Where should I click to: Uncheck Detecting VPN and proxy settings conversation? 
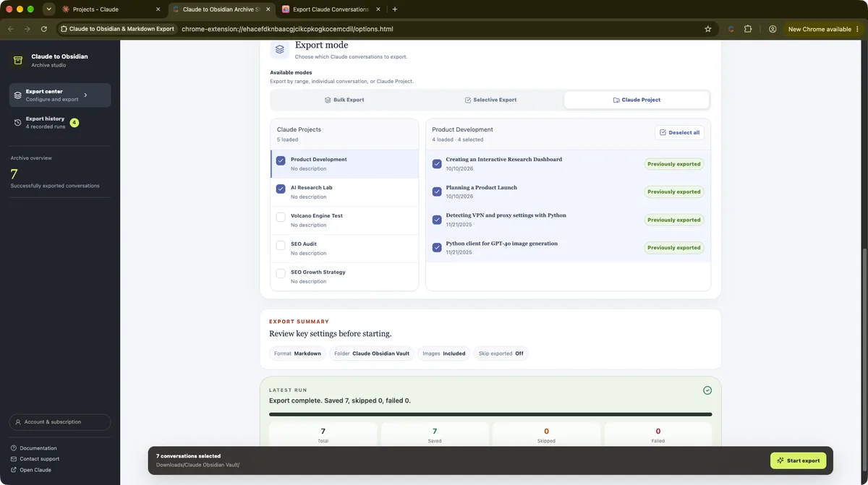point(437,220)
